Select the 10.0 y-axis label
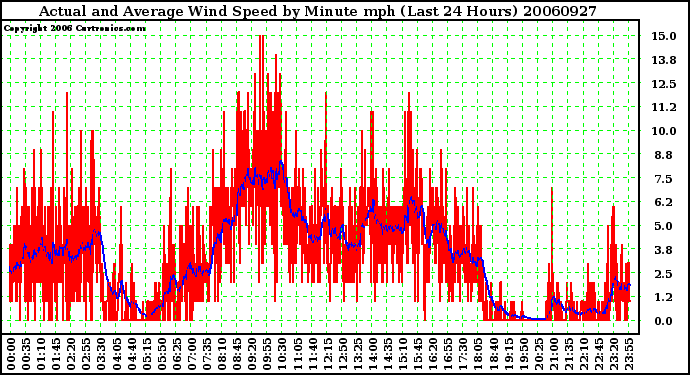This screenshot has width=690, height=375. (664, 131)
